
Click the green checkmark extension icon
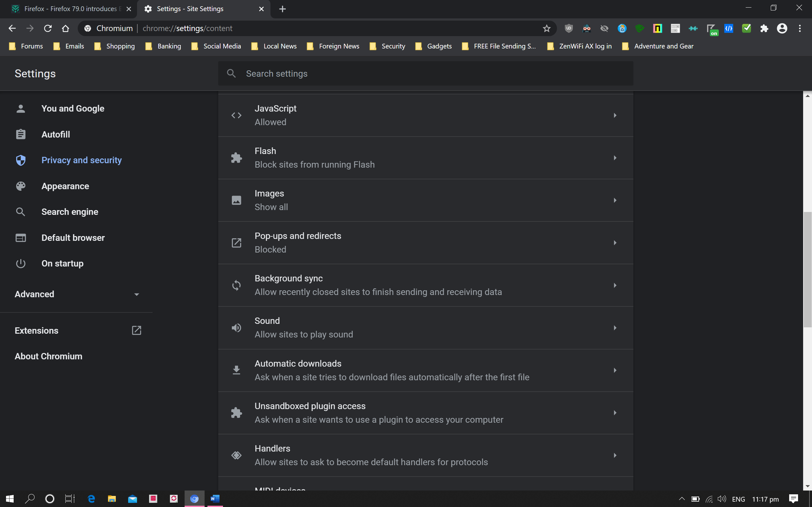pos(746,29)
